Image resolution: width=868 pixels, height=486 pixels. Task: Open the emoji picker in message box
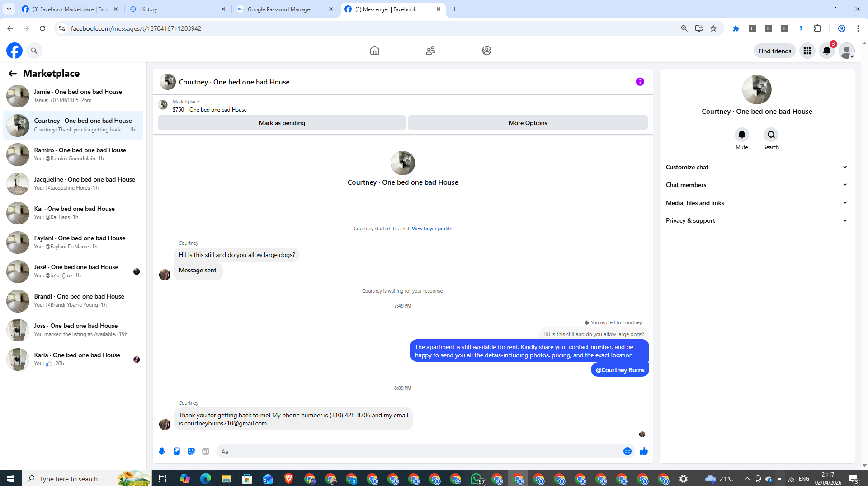[627, 451]
